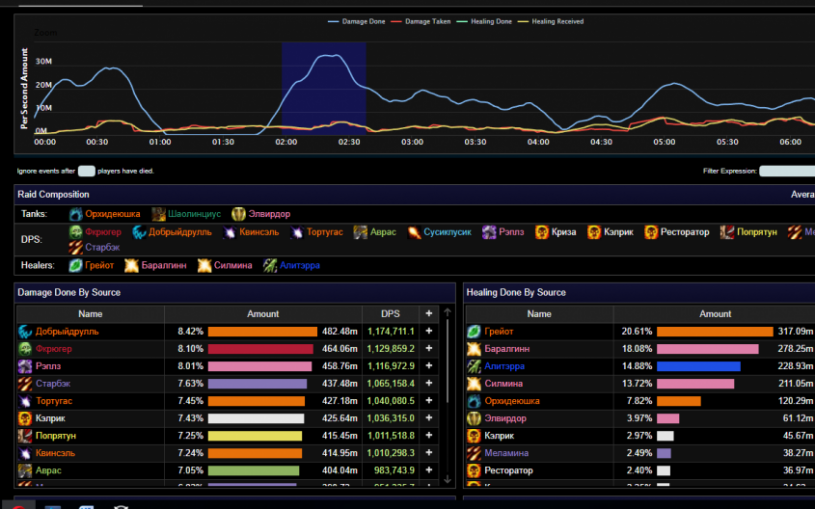The image size is (815, 509).
Task: Sort the damage table by DPS column
Action: coord(390,313)
